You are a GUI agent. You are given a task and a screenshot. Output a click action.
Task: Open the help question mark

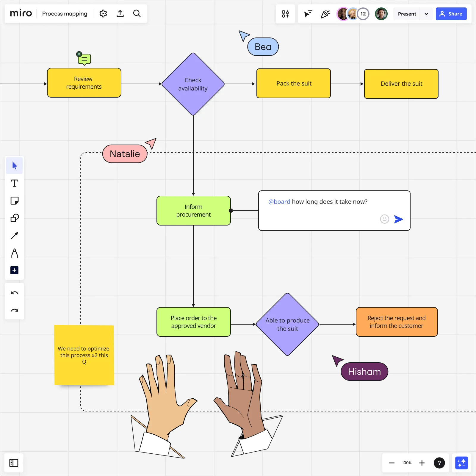439,463
